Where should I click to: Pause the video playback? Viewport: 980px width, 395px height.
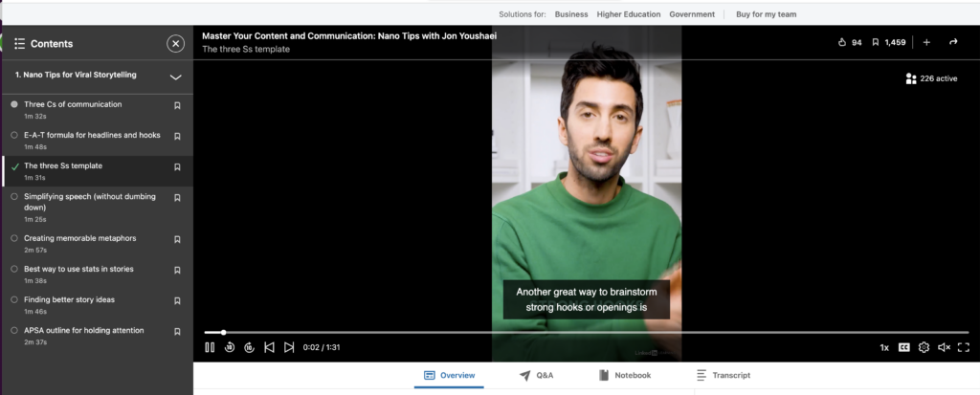(x=210, y=347)
